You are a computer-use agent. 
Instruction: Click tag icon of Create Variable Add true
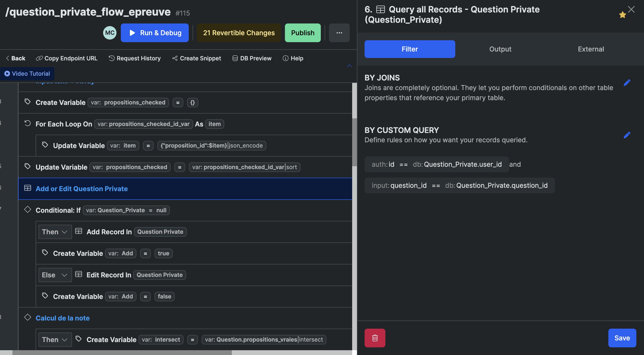coord(45,252)
